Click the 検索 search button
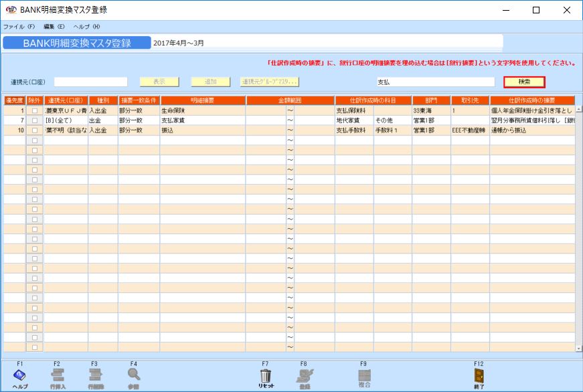This screenshot has width=583, height=392. click(x=524, y=82)
